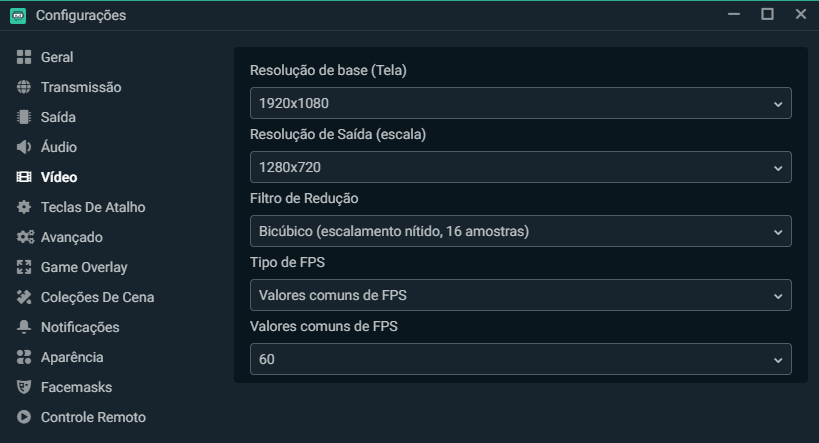The width and height of the screenshot is (819, 443).
Task: Click the Vídeo film strip icon
Action: click(24, 177)
